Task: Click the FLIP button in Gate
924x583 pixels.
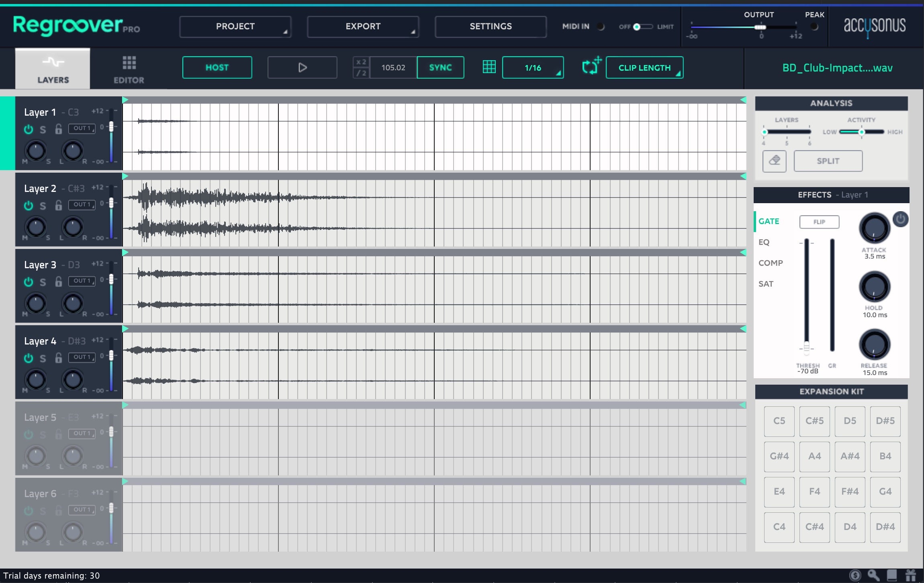Action: [x=819, y=222]
